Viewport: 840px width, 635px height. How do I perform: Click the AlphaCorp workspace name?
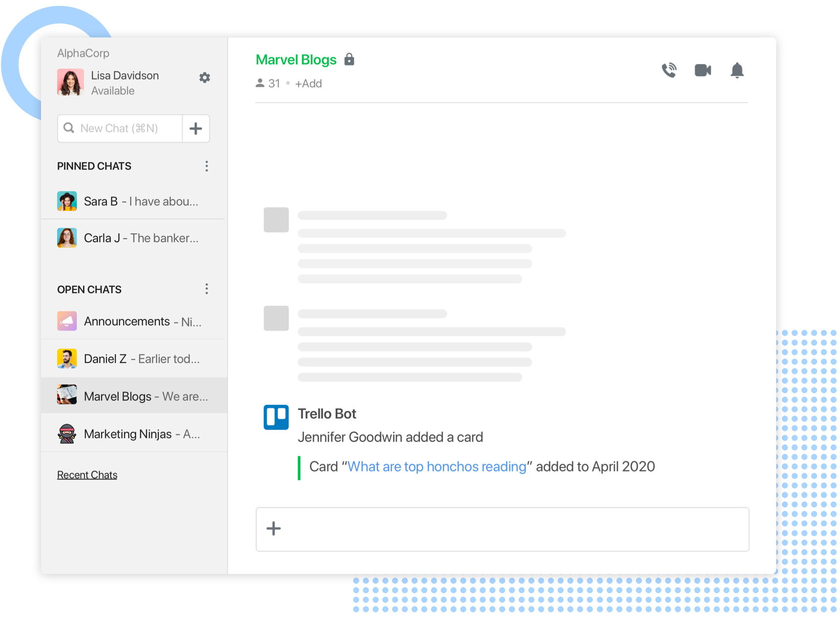point(83,53)
